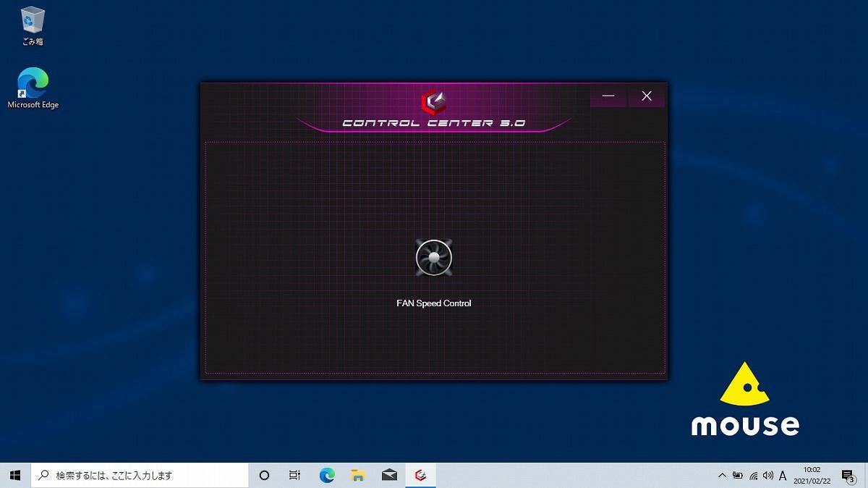Open Task View on taskbar
Screen dimensions: 868x488
click(x=294, y=476)
